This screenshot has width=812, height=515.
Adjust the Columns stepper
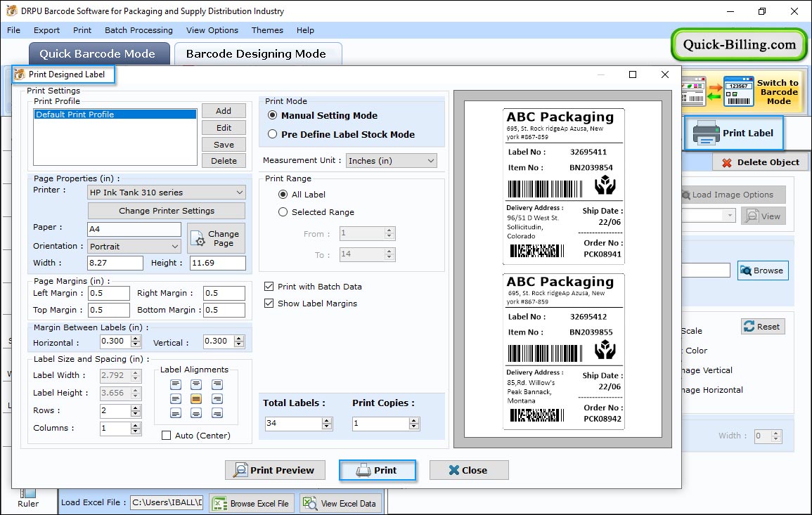[136, 429]
